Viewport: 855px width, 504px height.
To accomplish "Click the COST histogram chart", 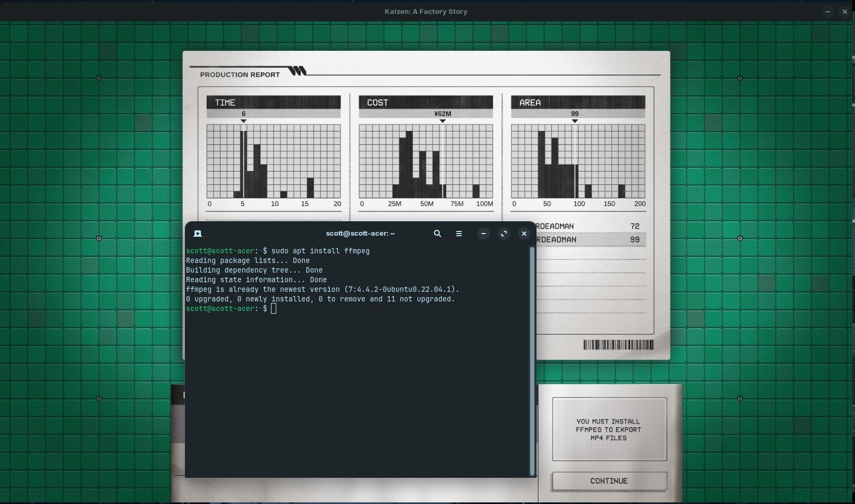I will coord(426,161).
